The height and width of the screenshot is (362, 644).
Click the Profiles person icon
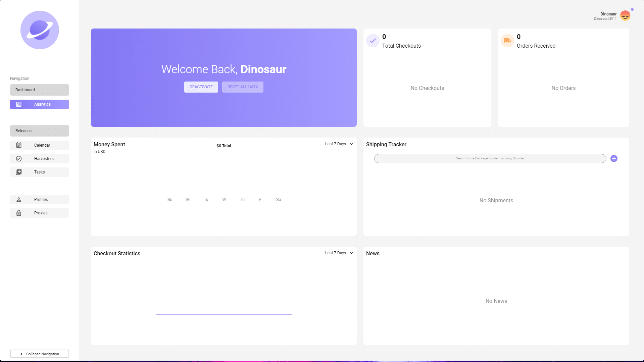[19, 200]
